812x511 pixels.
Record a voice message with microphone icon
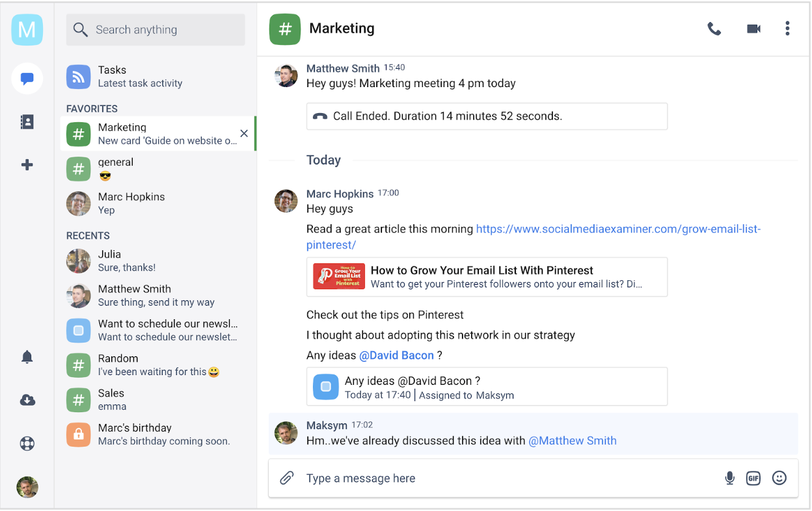729,478
